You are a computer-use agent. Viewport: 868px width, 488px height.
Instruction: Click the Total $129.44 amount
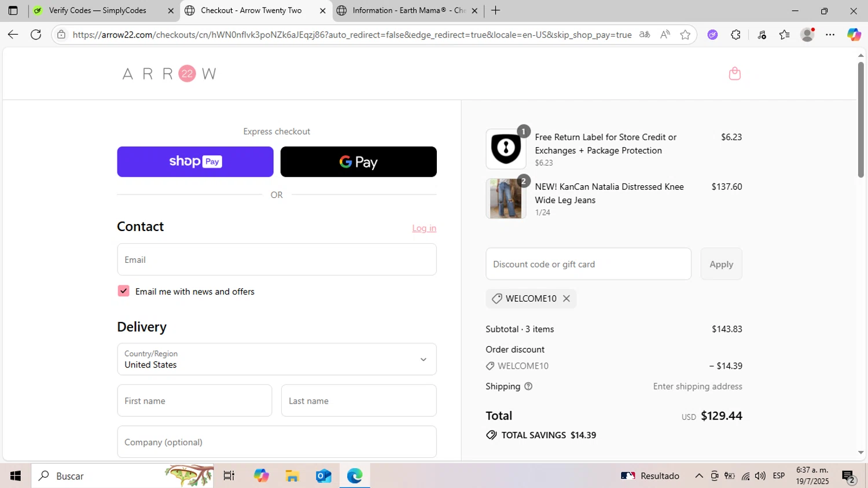tap(721, 416)
